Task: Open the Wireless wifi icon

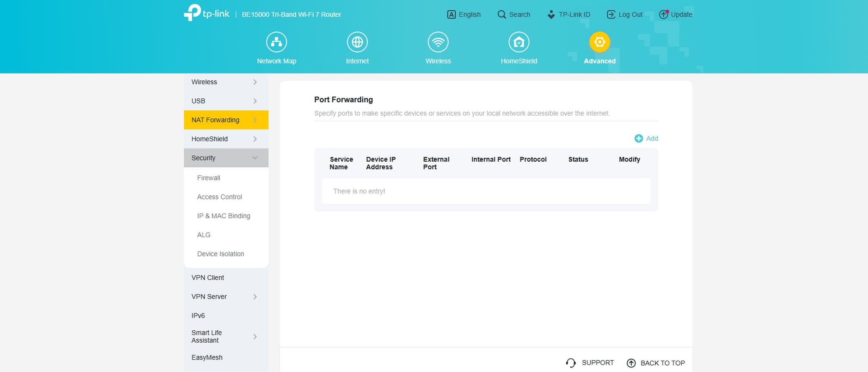Action: click(x=438, y=42)
